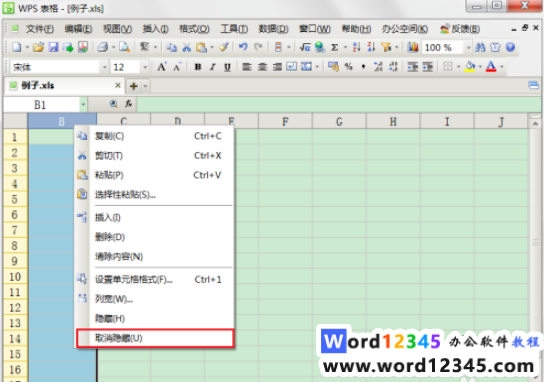Click the globe hyperlink icon
The width and height of the screenshot is (544, 382).
point(320,47)
